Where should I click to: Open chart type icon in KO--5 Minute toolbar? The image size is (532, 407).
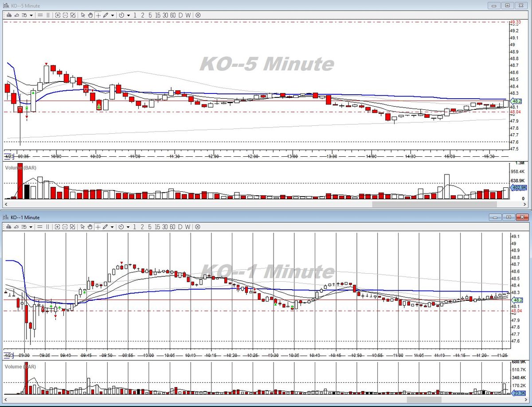9,15
